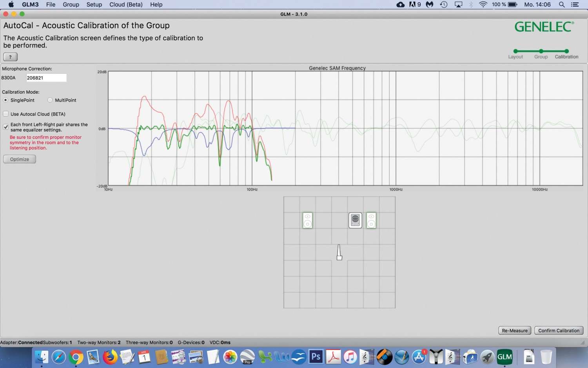Click the cloud upload menu bar icon
This screenshot has width=588, height=368.
(x=400, y=4)
